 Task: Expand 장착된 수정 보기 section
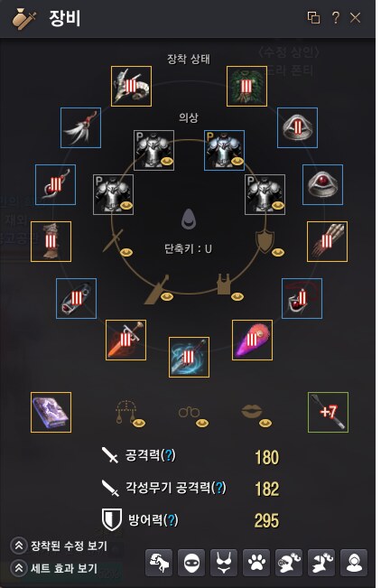click(x=59, y=546)
